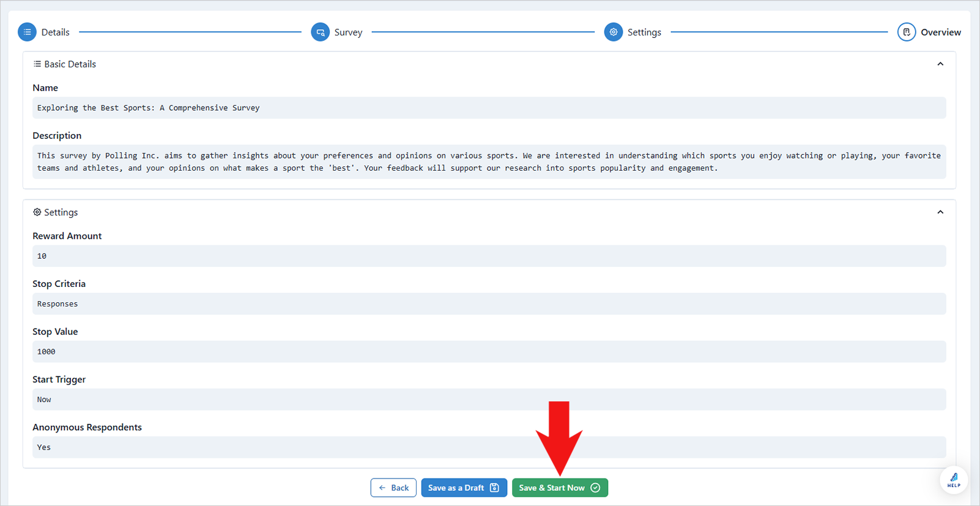Click the Reward Amount label
This screenshot has width=980, height=506.
tap(67, 236)
